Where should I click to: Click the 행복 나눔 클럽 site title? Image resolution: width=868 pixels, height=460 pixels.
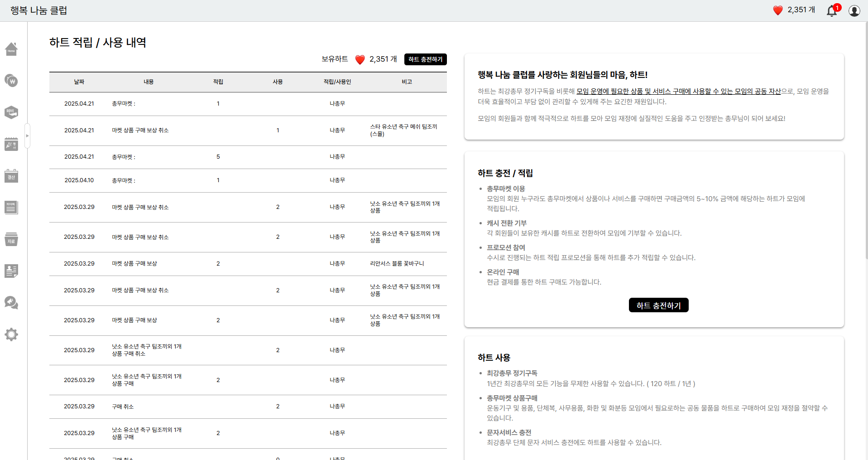[x=38, y=10]
